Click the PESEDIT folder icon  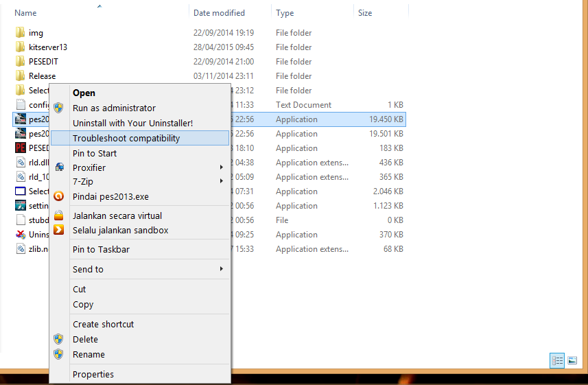pyautogui.click(x=21, y=61)
